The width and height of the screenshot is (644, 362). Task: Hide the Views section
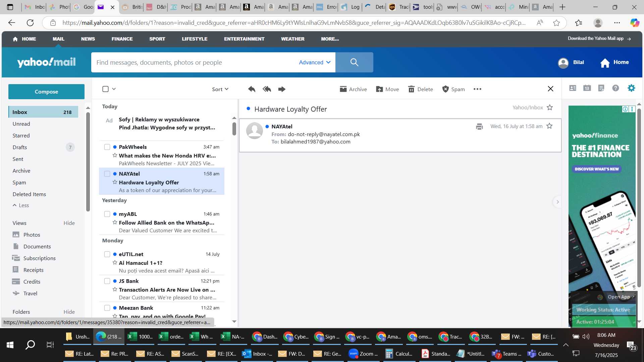pos(69,223)
